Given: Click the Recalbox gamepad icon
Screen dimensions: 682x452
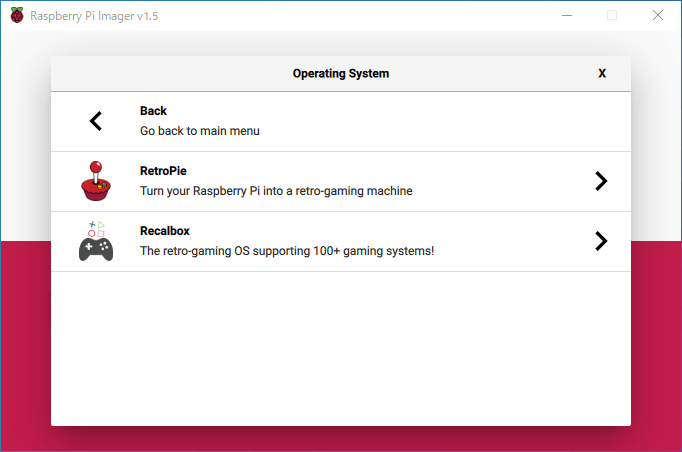Looking at the screenshot, I should tap(96, 241).
